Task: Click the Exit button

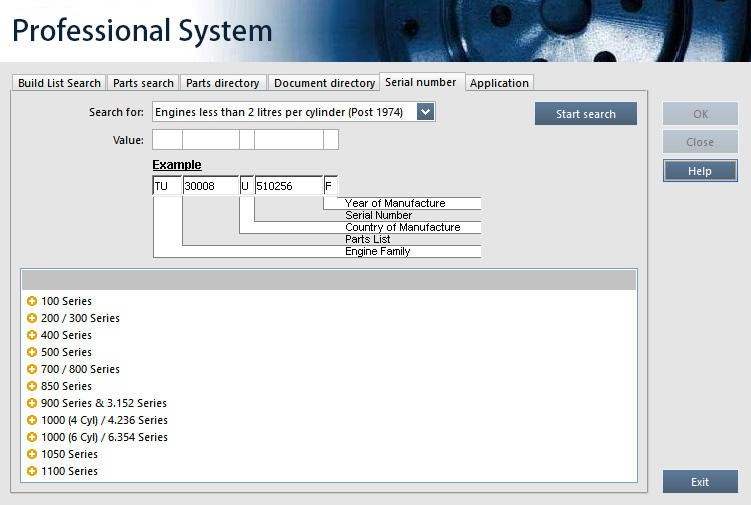Action: coord(700,482)
